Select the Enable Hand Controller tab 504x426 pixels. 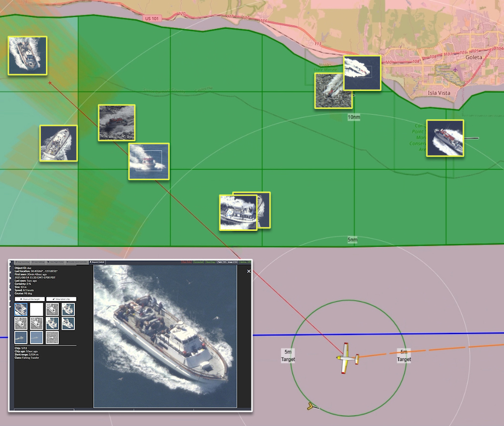[x=77, y=262]
